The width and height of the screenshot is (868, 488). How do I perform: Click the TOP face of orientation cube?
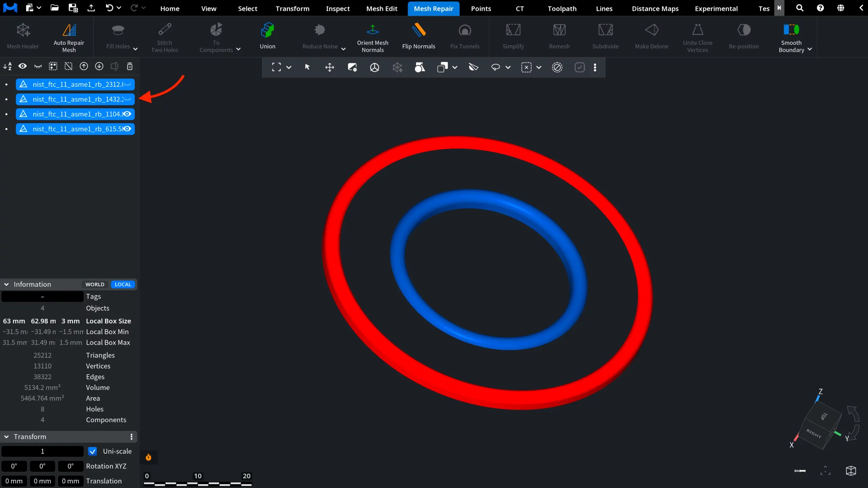(824, 416)
